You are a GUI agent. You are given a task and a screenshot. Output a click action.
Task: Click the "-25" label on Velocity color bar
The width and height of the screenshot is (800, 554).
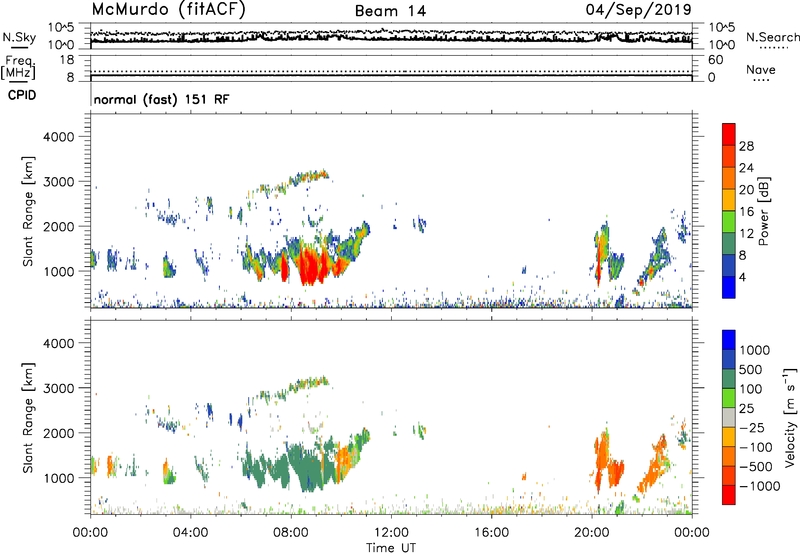coord(752,428)
